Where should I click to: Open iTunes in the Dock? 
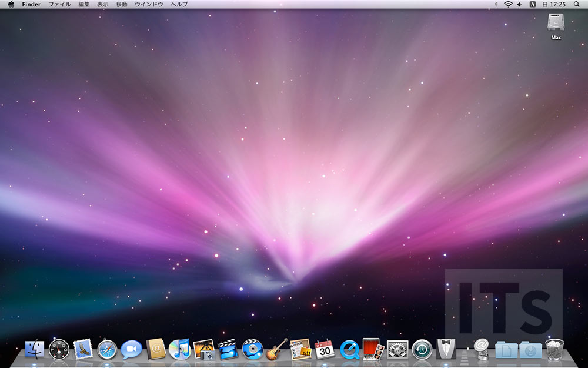tap(178, 350)
